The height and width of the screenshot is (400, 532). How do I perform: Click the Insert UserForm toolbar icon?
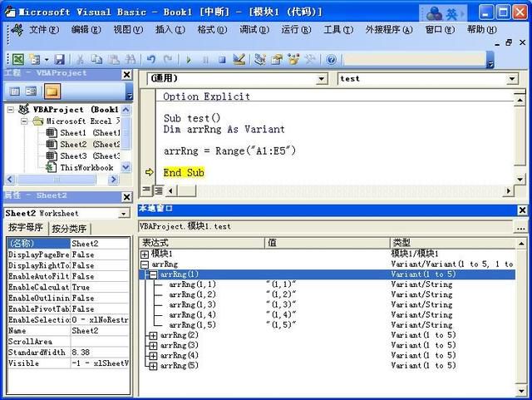pos(34,59)
